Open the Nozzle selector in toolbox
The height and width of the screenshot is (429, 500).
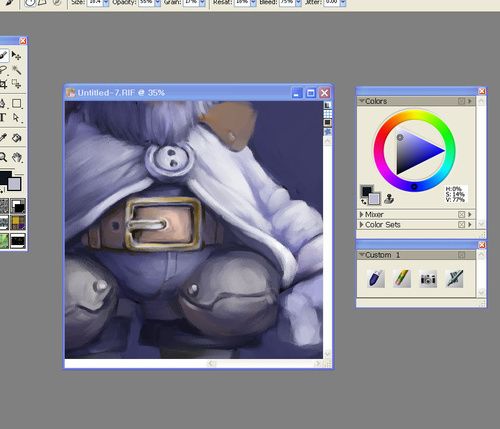tap(18, 241)
